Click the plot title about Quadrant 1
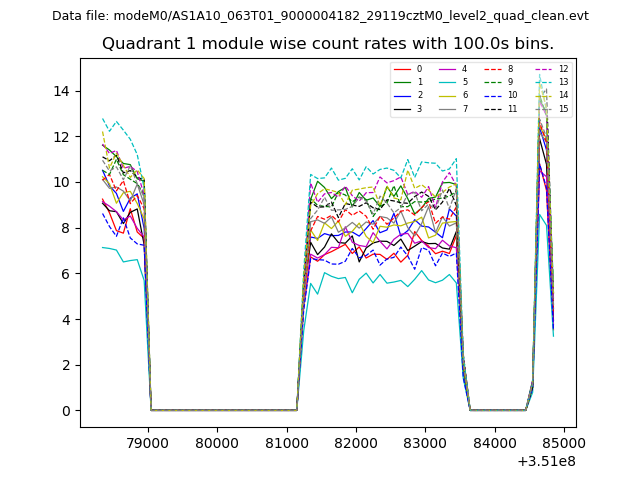 (x=328, y=44)
